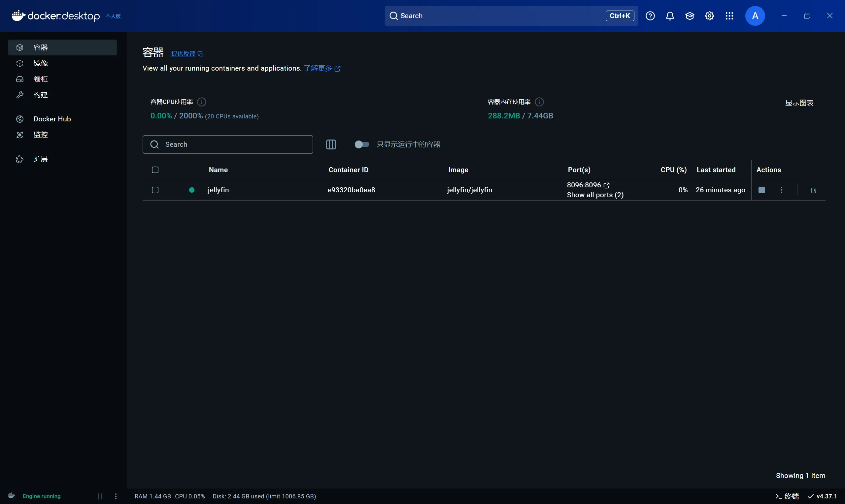The height and width of the screenshot is (504, 845).
Task: Open Docker Desktop settings gear
Action: click(709, 16)
